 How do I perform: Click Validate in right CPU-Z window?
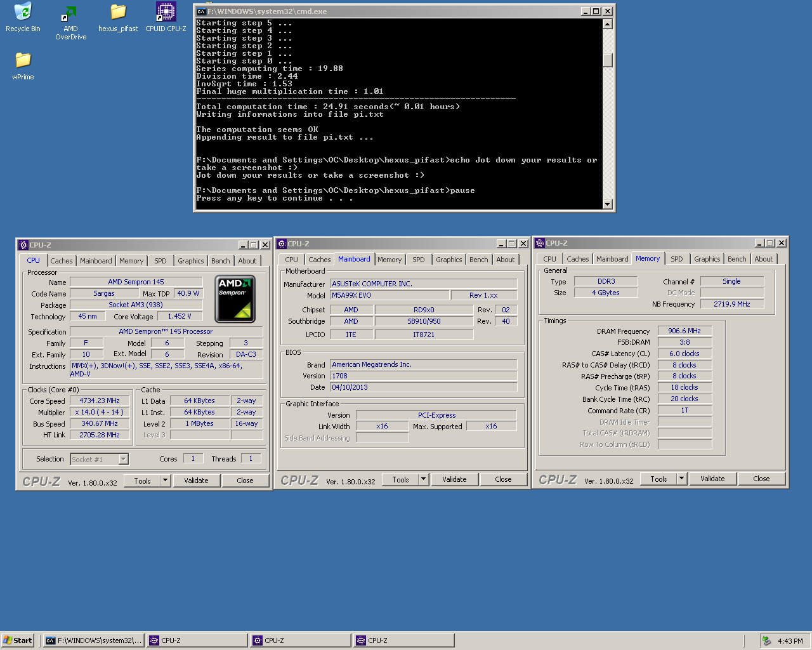(x=713, y=479)
